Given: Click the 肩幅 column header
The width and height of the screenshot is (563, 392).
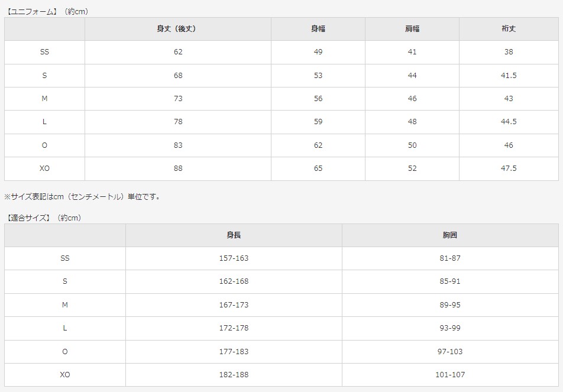Looking at the screenshot, I should (412, 29).
